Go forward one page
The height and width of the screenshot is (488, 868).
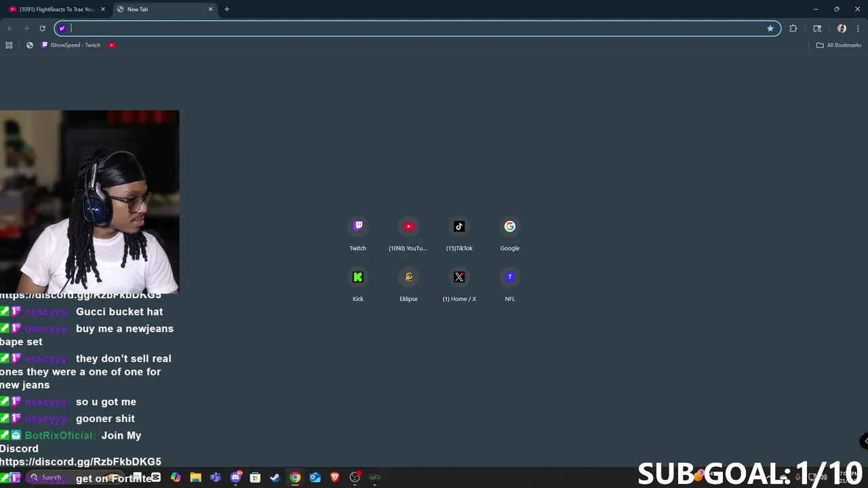[26, 28]
